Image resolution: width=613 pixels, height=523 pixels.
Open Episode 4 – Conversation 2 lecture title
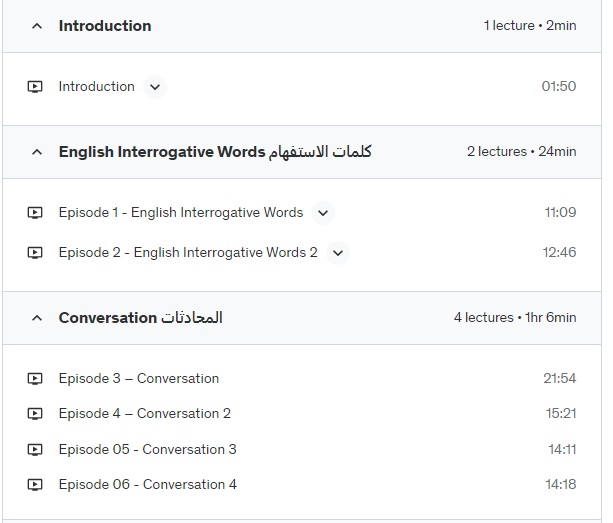145,414
